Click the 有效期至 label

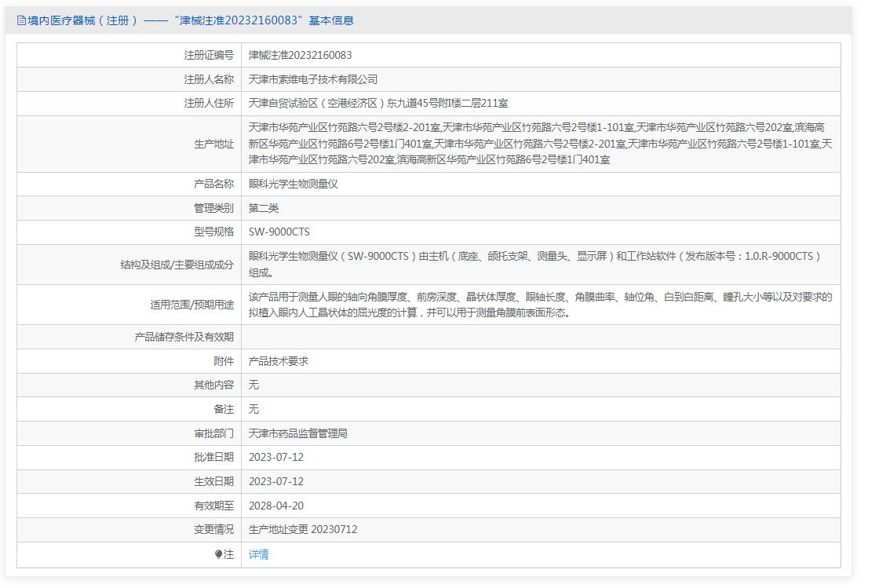click(214, 506)
